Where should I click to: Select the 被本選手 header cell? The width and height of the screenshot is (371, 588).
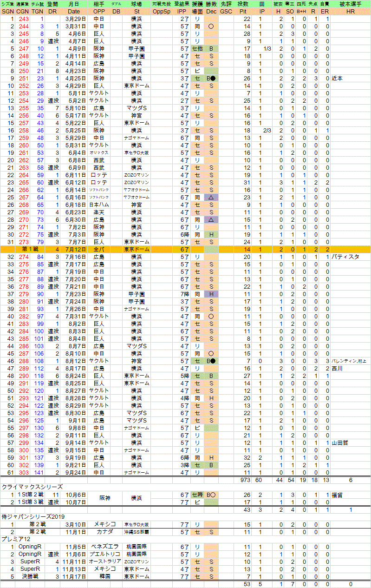pyautogui.click(x=351, y=4)
